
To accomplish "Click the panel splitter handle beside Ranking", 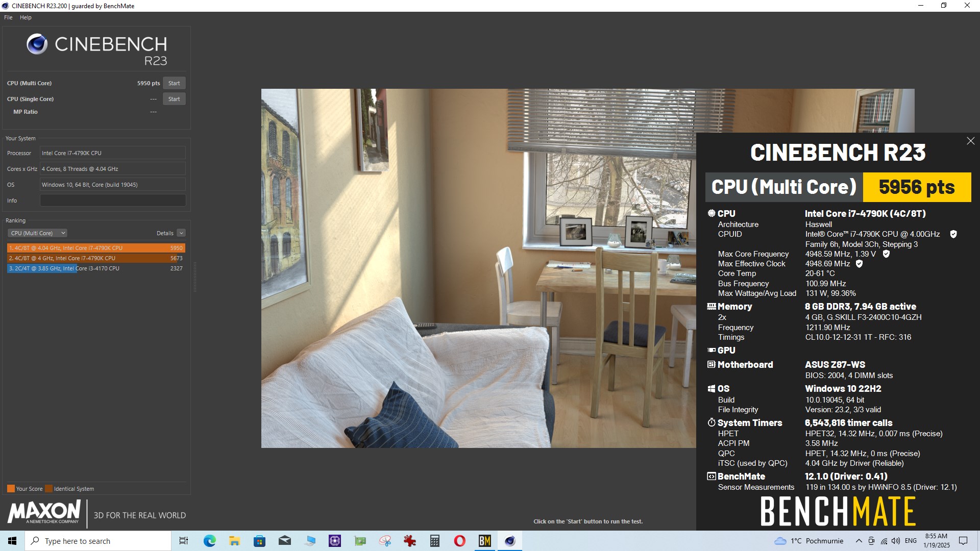I will 194,277.
